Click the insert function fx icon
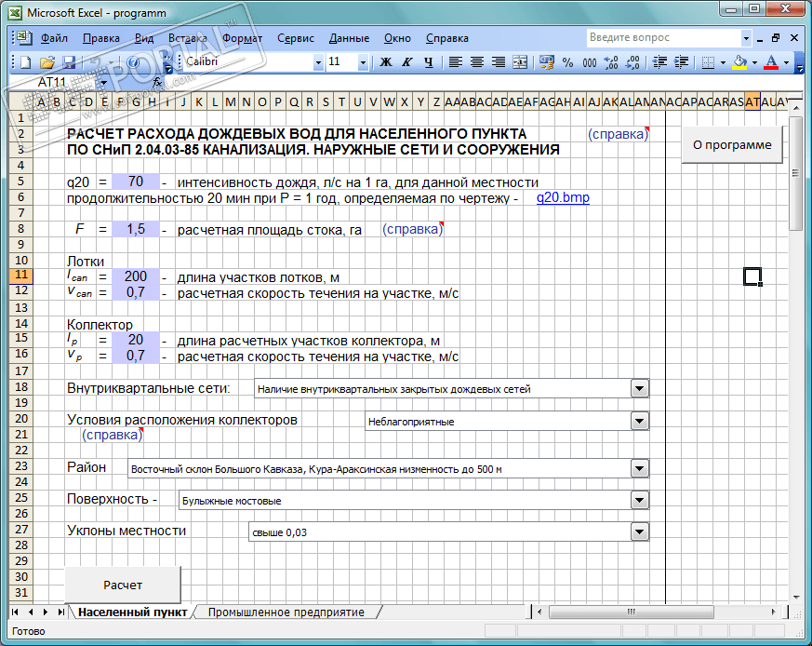 pos(157,82)
